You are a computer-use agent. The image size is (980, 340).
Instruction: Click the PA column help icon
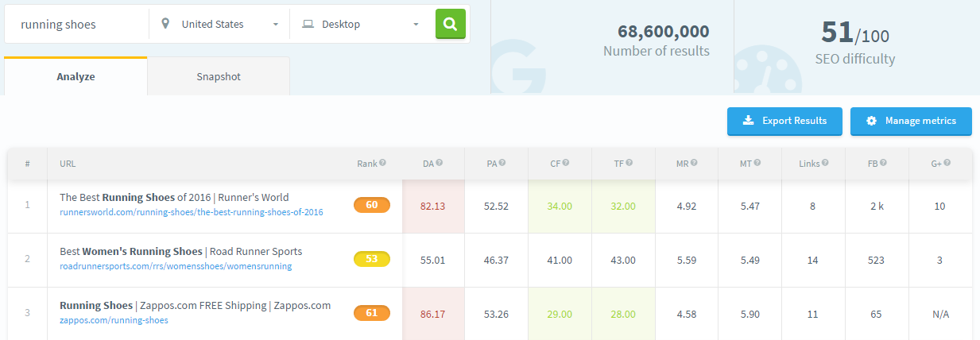(x=502, y=163)
